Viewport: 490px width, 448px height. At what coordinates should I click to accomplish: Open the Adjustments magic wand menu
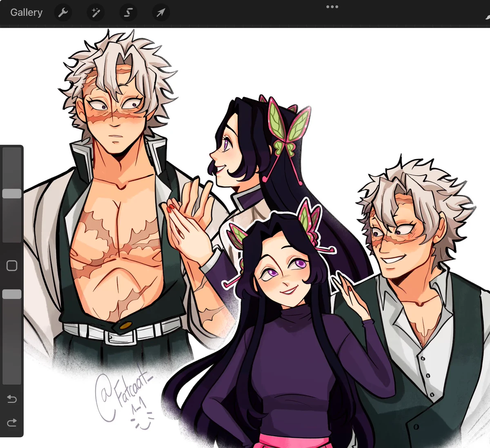pos(96,13)
